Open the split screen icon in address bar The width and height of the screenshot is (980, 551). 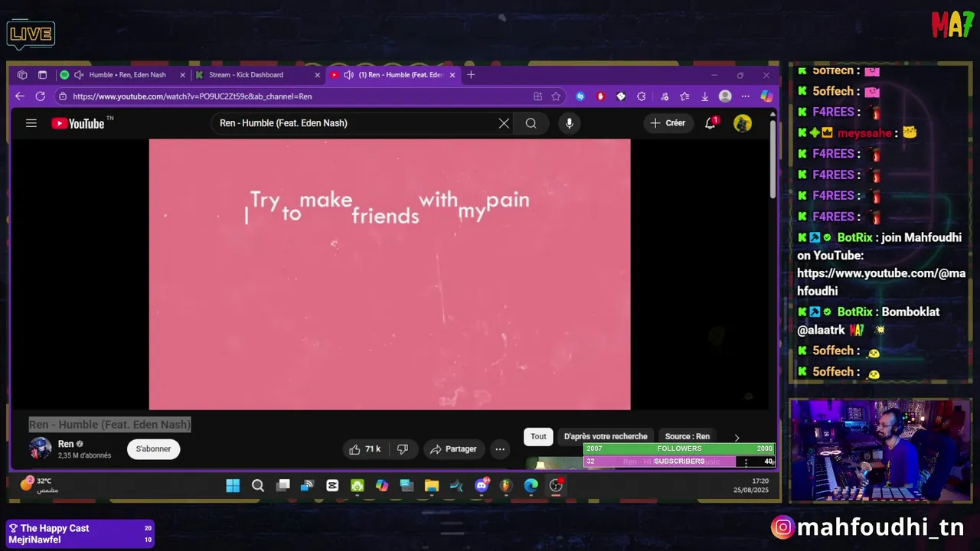(x=537, y=96)
